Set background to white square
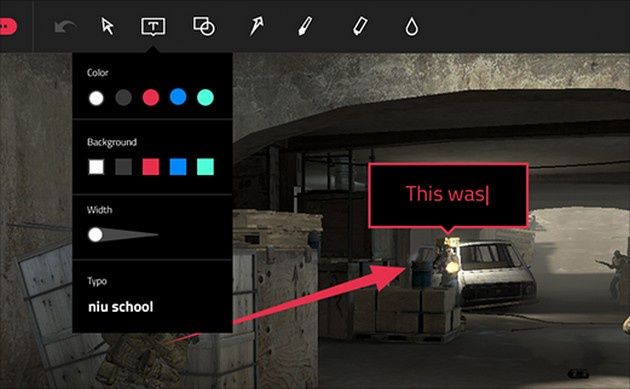The image size is (630, 389). click(96, 167)
